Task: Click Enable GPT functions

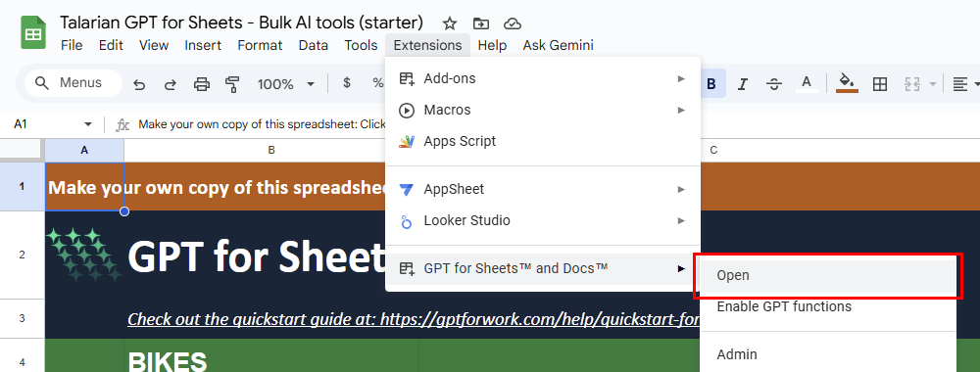Action: click(828, 306)
